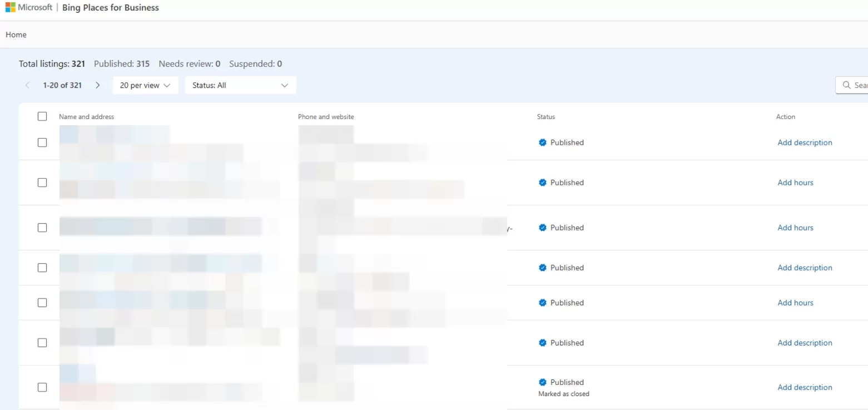
Task: Click verified badge of 'Marked as closed' listing
Action: point(543,382)
